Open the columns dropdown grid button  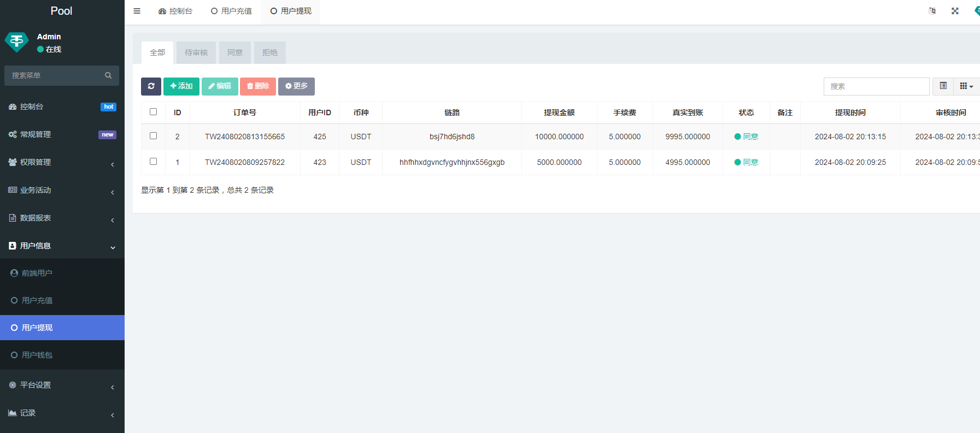[x=966, y=86]
